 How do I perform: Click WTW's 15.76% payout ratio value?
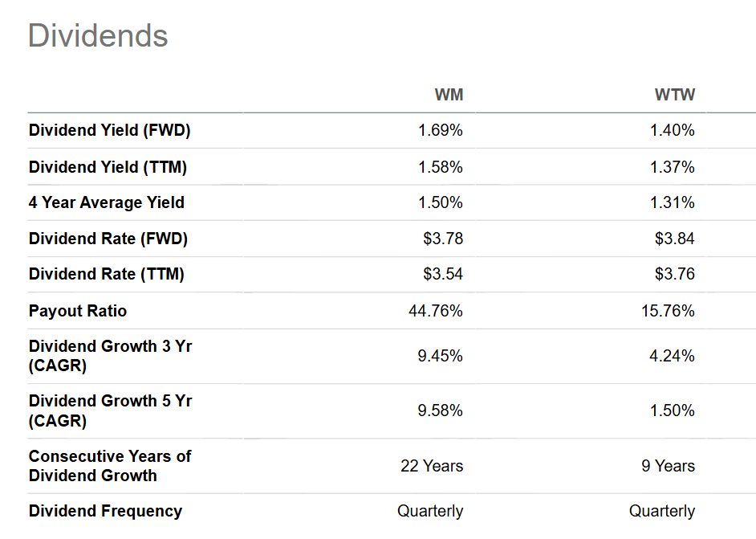(x=668, y=311)
